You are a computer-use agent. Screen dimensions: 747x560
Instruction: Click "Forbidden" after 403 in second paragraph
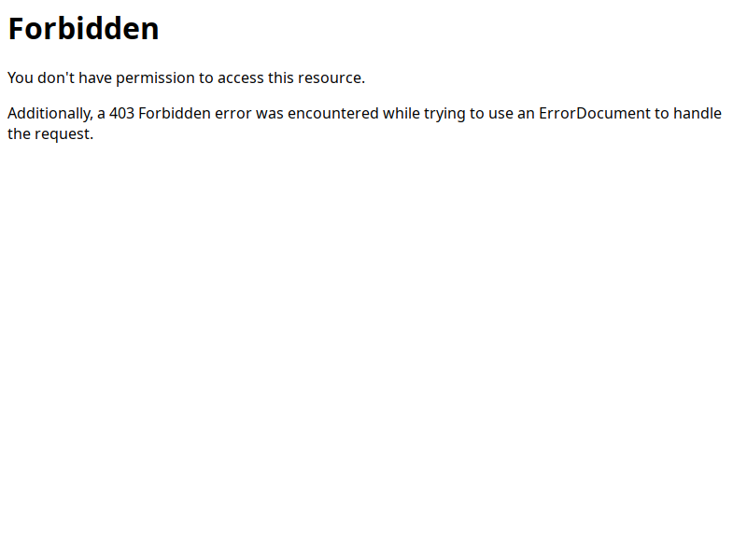175,113
